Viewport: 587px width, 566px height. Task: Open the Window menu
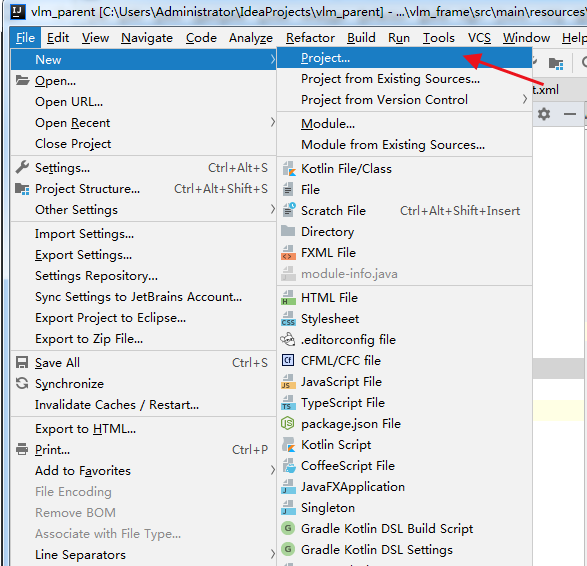click(x=526, y=38)
